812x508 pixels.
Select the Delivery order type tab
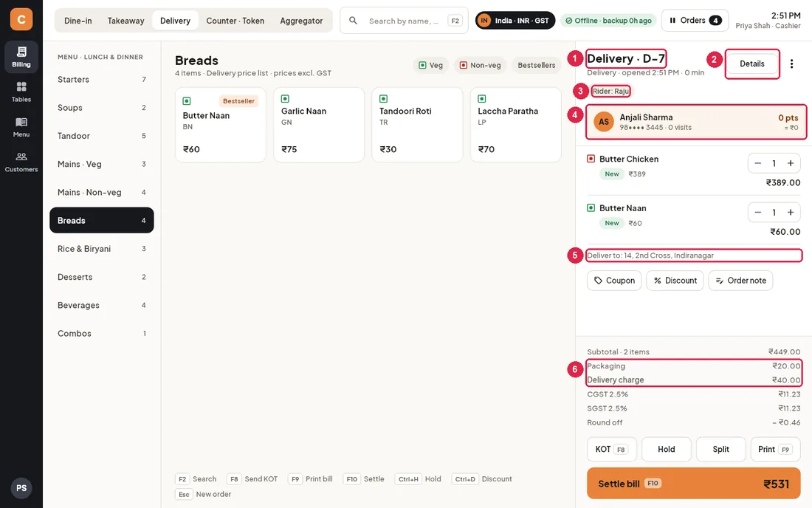(x=175, y=21)
